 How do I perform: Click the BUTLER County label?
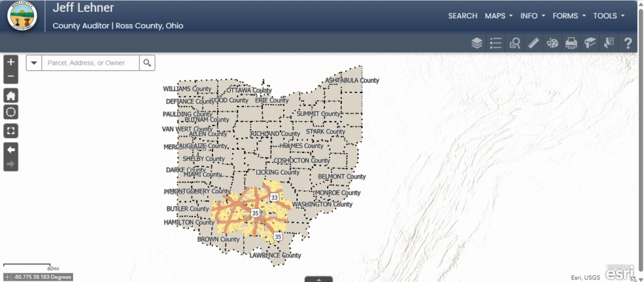(187, 209)
